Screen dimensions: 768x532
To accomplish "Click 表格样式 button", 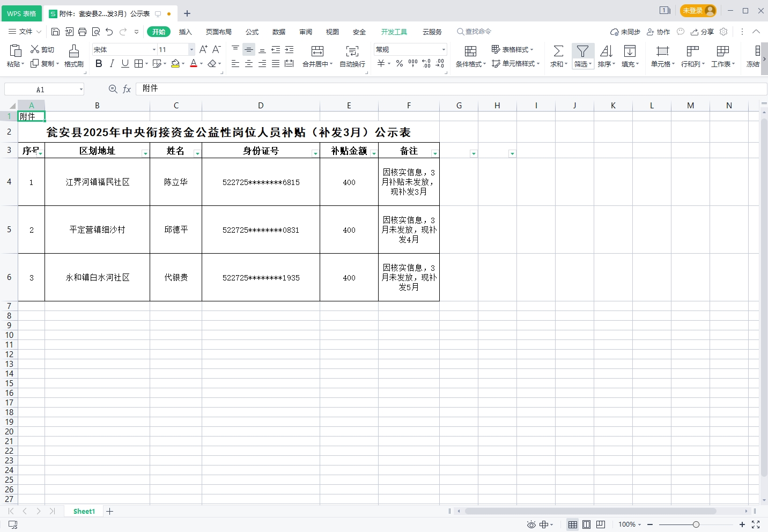I will coord(512,49).
